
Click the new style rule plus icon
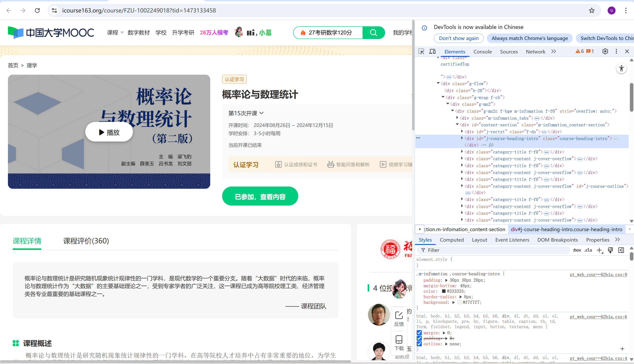tap(599, 250)
